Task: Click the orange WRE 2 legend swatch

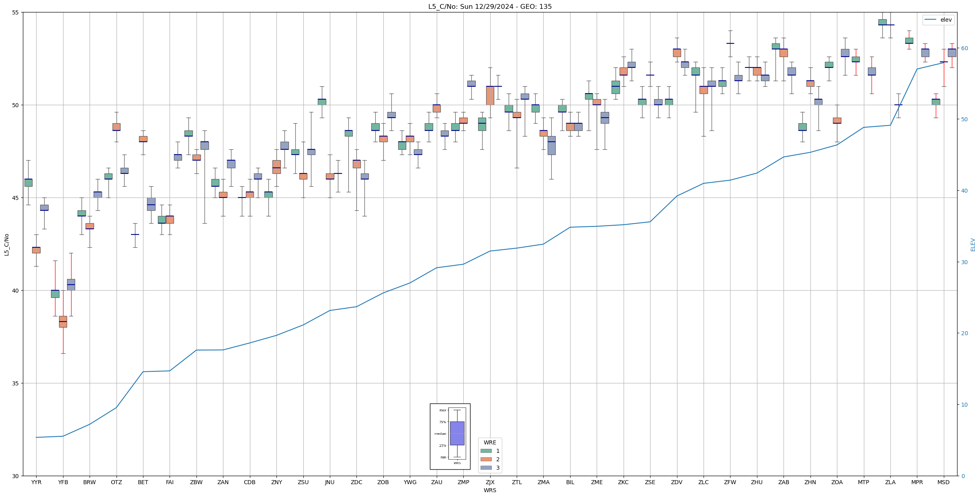Action: coord(486,459)
